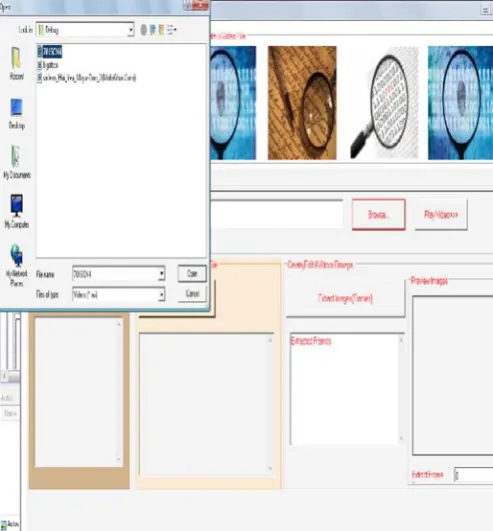Viewport: 493px width, 531px height.
Task: Click the Up One Level folder icon
Action: [x=152, y=30]
